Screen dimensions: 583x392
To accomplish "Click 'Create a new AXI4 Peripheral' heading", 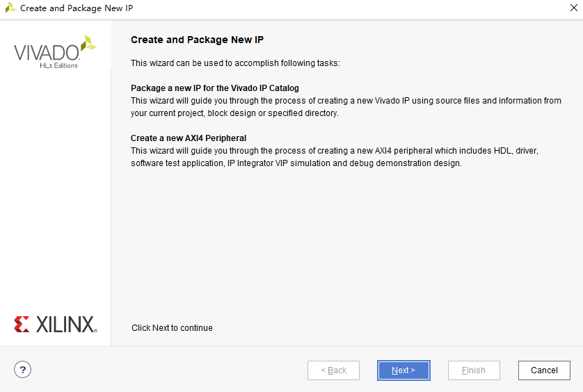I will 189,138.
